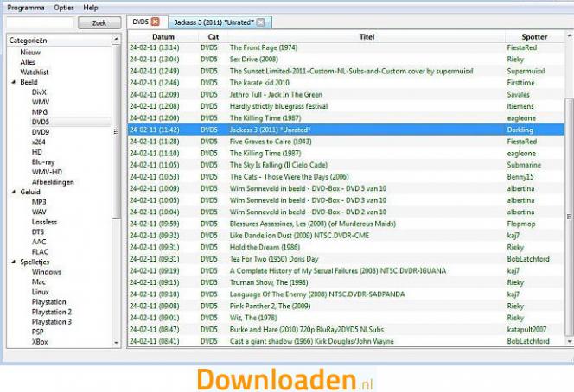Select the Linux games category
Viewport: 574px width, 392px height.
pyautogui.click(x=41, y=292)
